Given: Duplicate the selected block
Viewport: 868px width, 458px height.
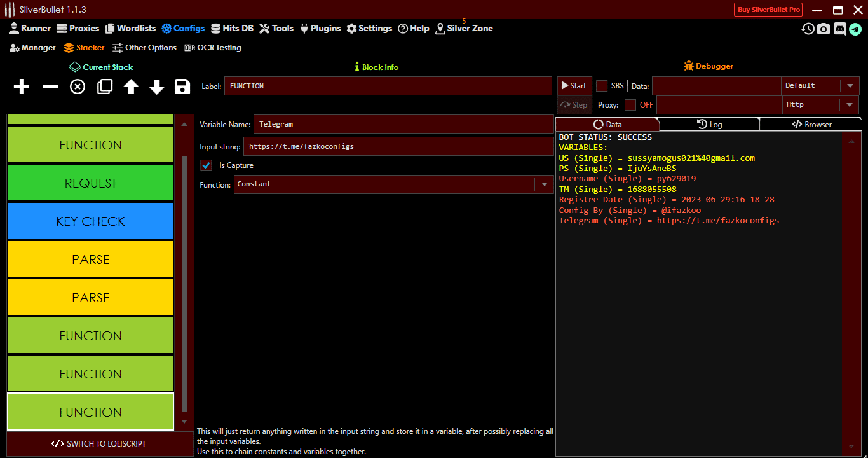Looking at the screenshot, I should (104, 87).
